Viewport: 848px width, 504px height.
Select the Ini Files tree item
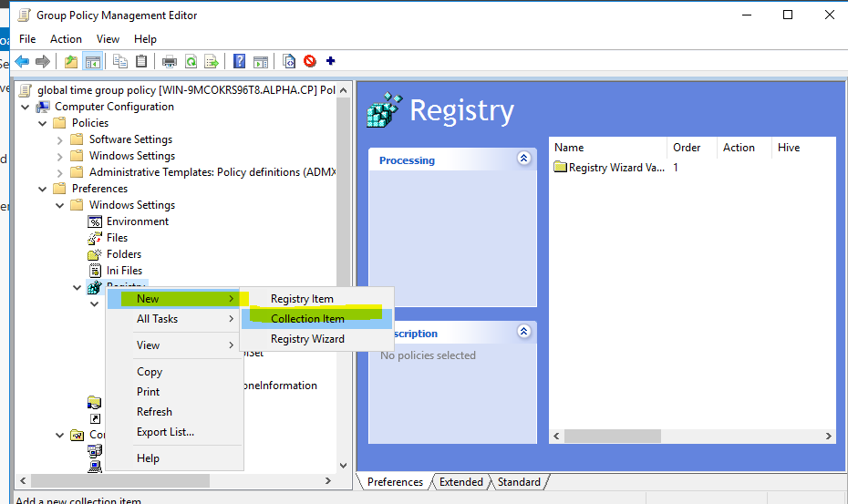pyautogui.click(x=124, y=271)
